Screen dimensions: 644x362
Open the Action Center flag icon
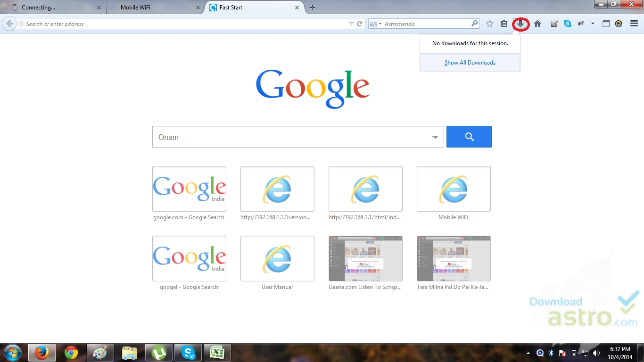point(562,353)
